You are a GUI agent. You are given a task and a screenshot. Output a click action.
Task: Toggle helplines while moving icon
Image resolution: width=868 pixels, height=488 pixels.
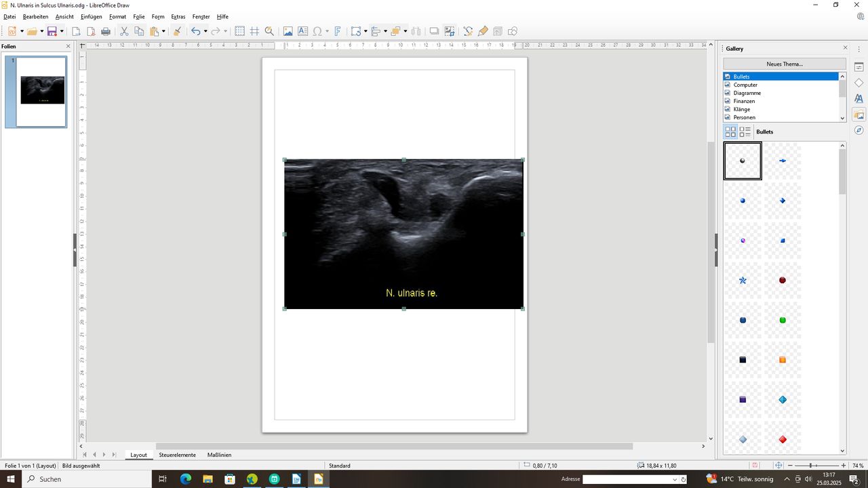[x=254, y=31]
